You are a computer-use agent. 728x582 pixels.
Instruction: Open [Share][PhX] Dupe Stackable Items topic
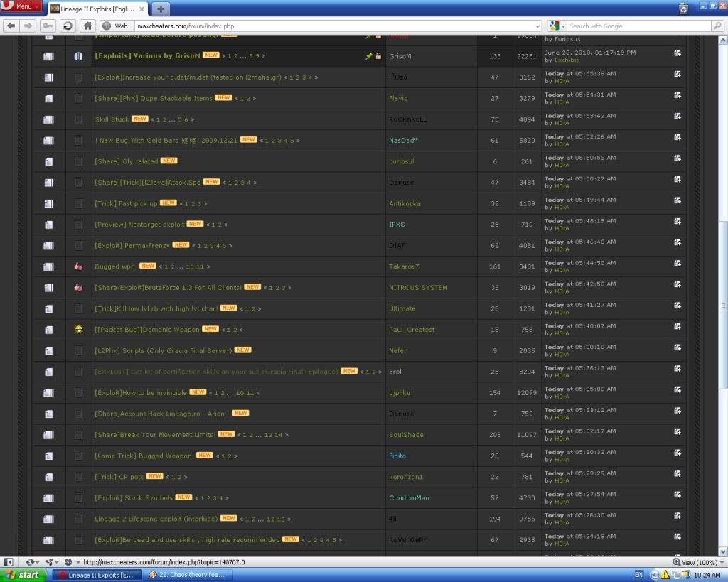point(154,98)
